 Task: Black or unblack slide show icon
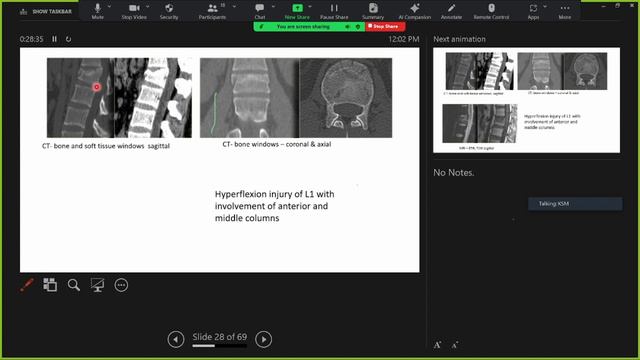[x=98, y=285]
